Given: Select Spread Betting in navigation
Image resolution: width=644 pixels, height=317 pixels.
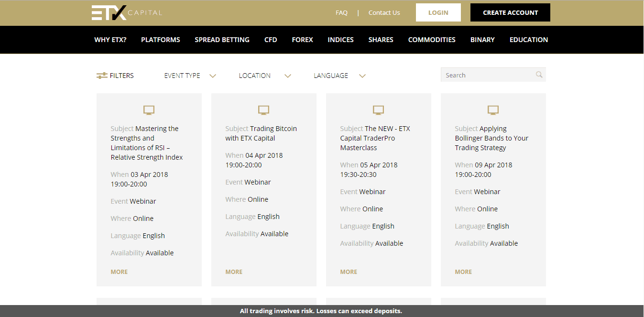Looking at the screenshot, I should pos(222,40).
